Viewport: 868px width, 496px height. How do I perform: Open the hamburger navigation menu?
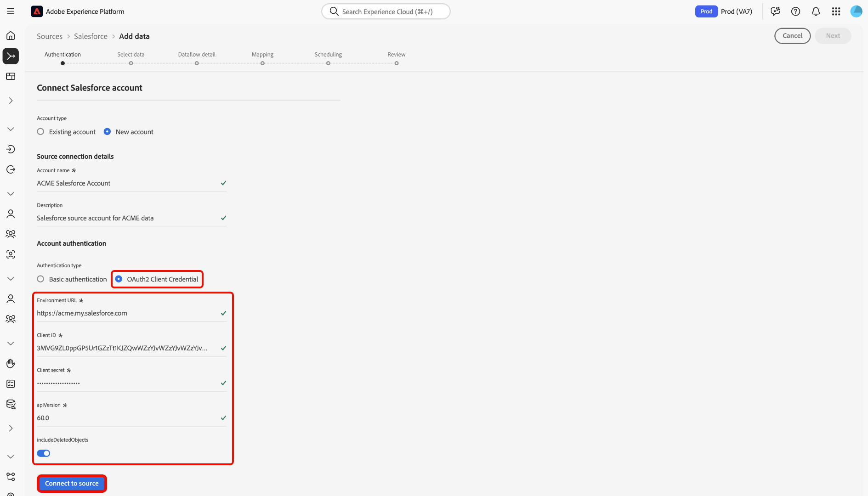pos(11,11)
